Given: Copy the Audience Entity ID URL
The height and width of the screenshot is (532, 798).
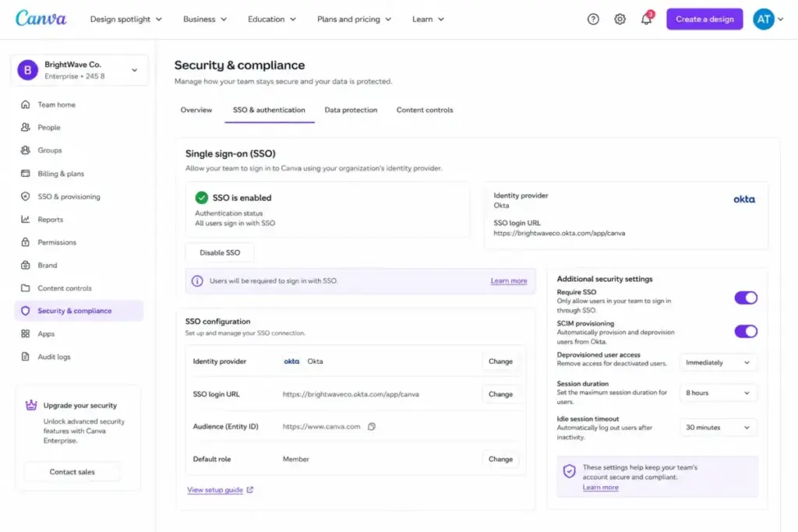Looking at the screenshot, I should (x=372, y=426).
